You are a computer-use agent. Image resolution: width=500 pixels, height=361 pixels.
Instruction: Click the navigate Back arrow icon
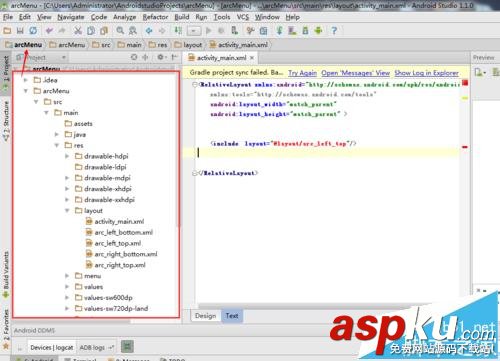(149, 31)
